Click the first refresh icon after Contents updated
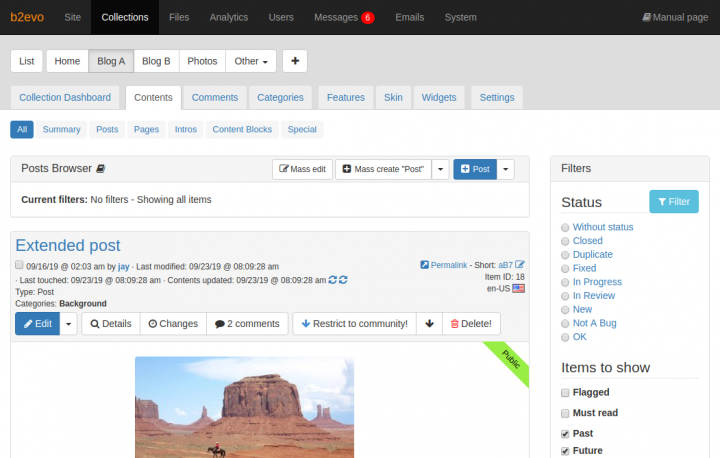The width and height of the screenshot is (720, 458). click(331, 280)
